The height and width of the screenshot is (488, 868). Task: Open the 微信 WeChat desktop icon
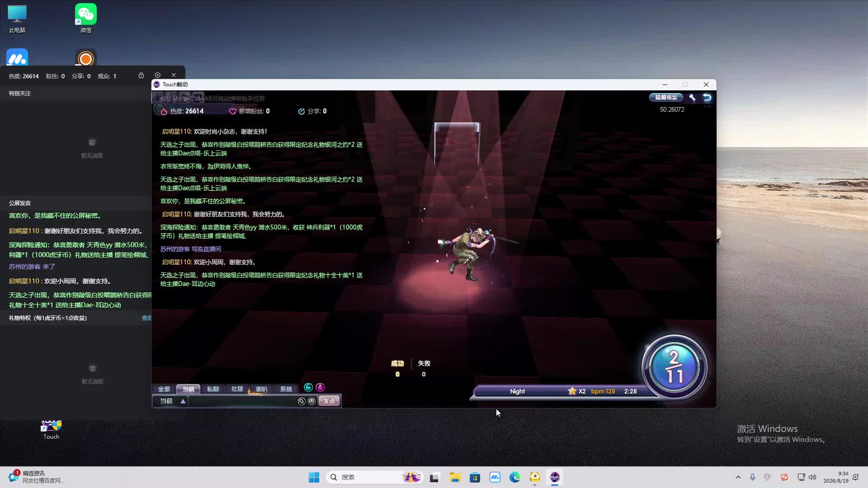click(86, 19)
